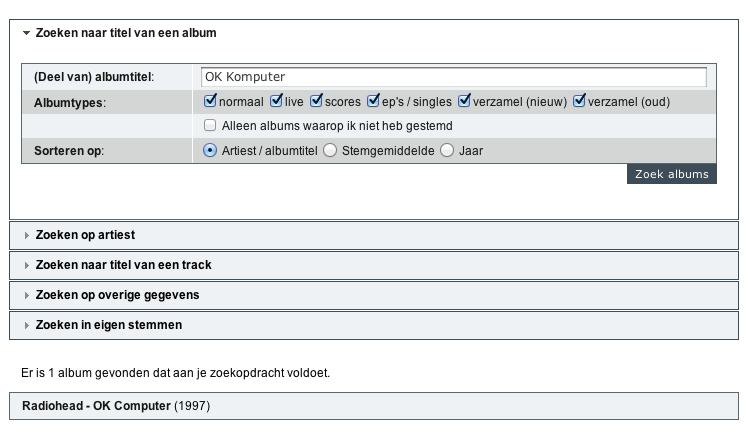Sort results by 'Stemgemiddelde'
The image size is (745, 435).
330,151
